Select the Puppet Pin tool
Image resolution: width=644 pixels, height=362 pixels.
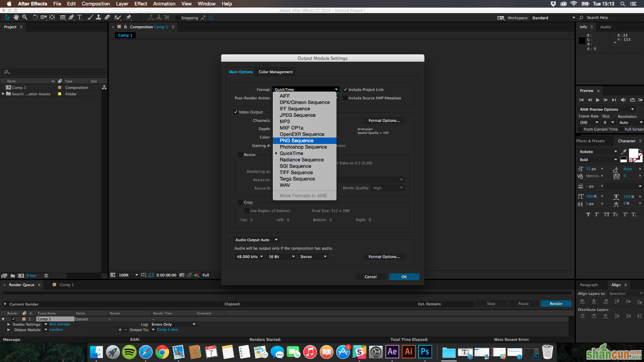[129, 17]
